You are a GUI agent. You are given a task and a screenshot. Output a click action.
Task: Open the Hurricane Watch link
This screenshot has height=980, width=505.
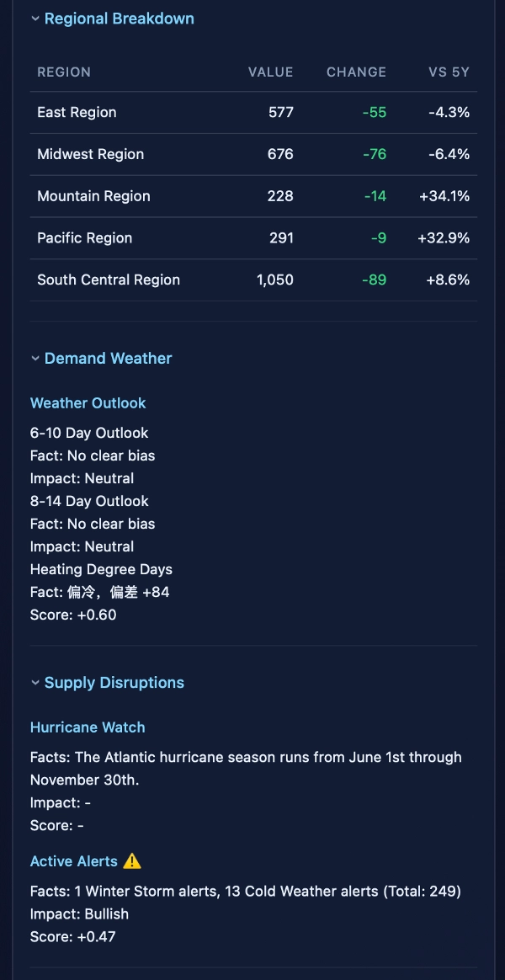[x=88, y=727]
